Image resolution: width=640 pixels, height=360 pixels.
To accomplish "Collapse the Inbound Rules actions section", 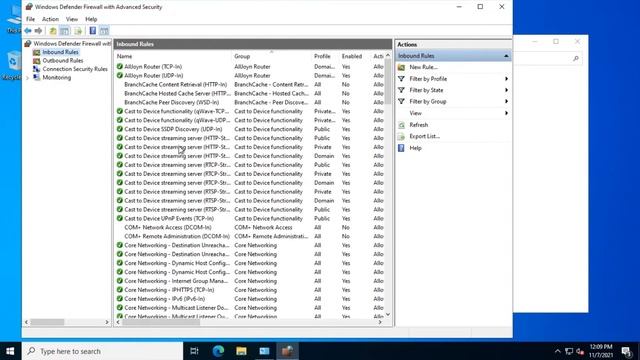I will pos(506,56).
